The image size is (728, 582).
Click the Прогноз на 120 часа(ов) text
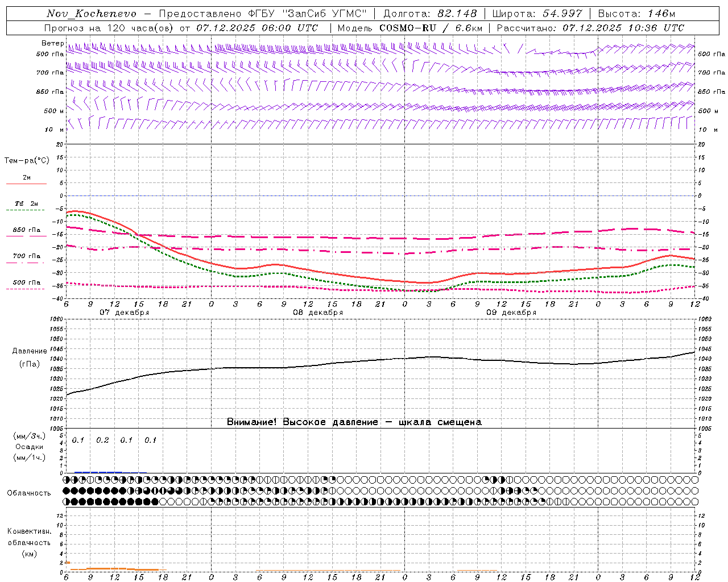[x=110, y=28]
